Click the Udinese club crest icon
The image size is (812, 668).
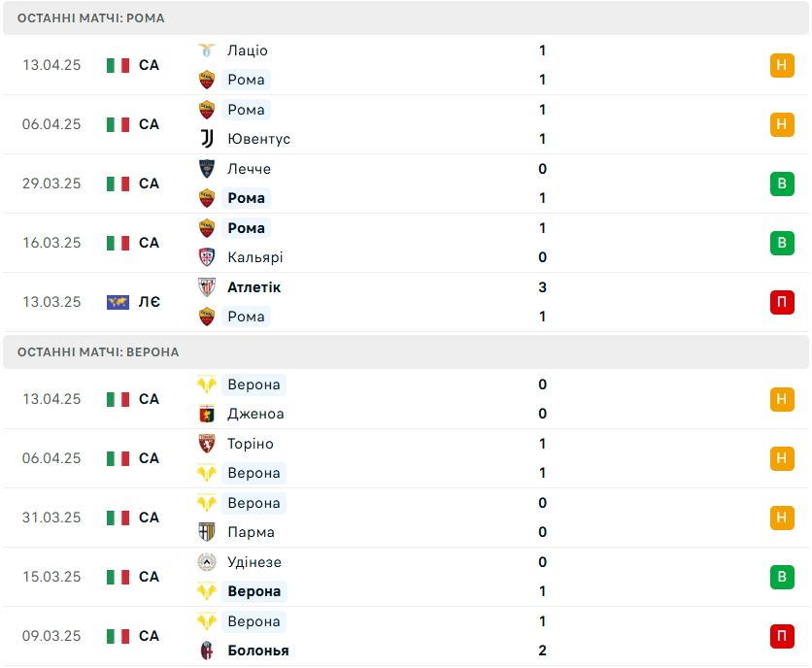coord(207,562)
